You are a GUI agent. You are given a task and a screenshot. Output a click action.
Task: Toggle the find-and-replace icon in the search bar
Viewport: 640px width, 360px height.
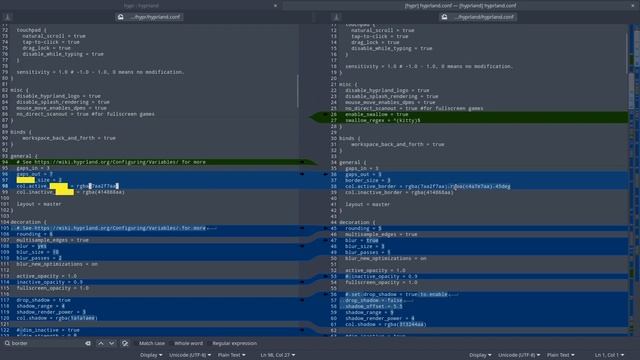pyautogui.click(x=125, y=344)
